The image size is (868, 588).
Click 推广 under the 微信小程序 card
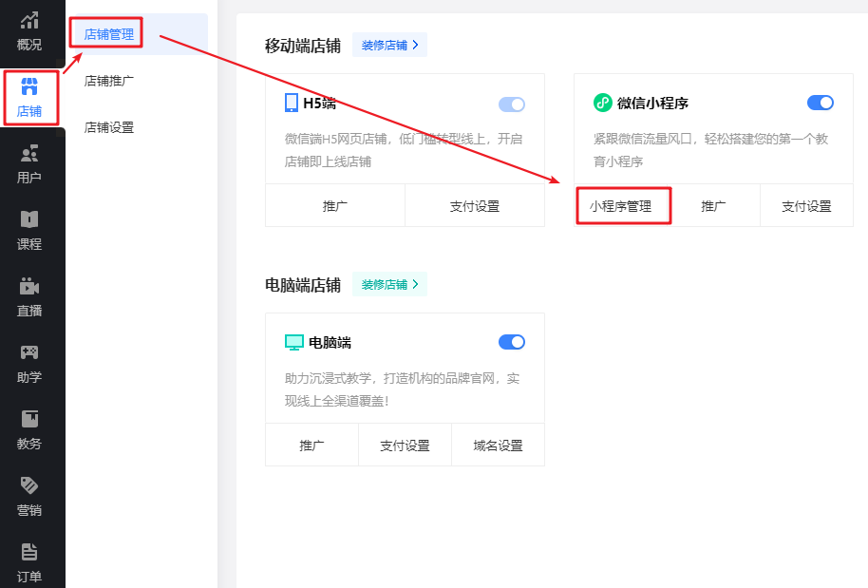coord(713,206)
